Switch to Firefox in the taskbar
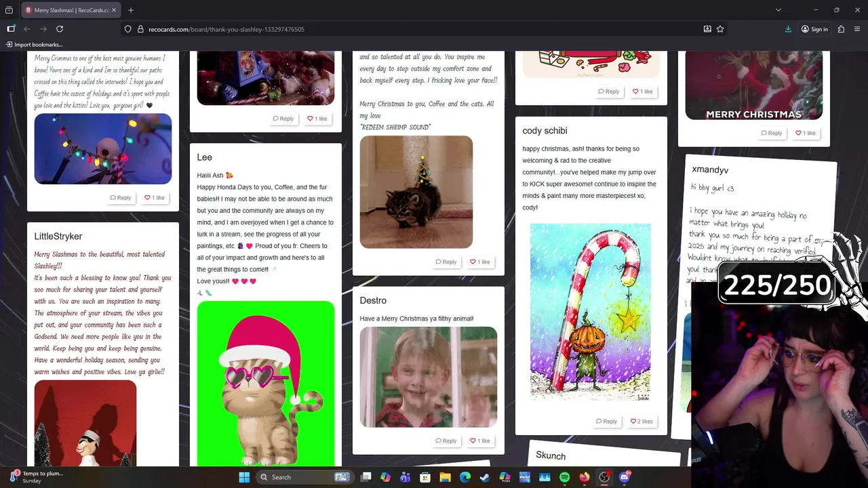The width and height of the screenshot is (868, 488). coord(585,477)
